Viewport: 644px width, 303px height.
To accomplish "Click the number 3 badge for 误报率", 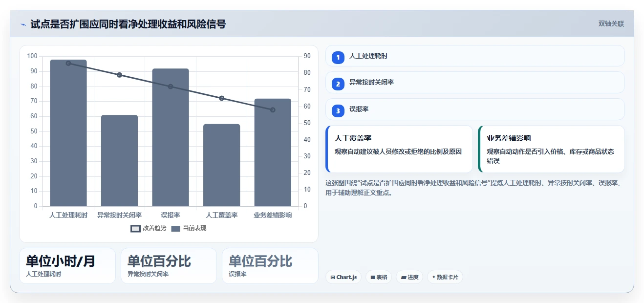I will tap(338, 111).
